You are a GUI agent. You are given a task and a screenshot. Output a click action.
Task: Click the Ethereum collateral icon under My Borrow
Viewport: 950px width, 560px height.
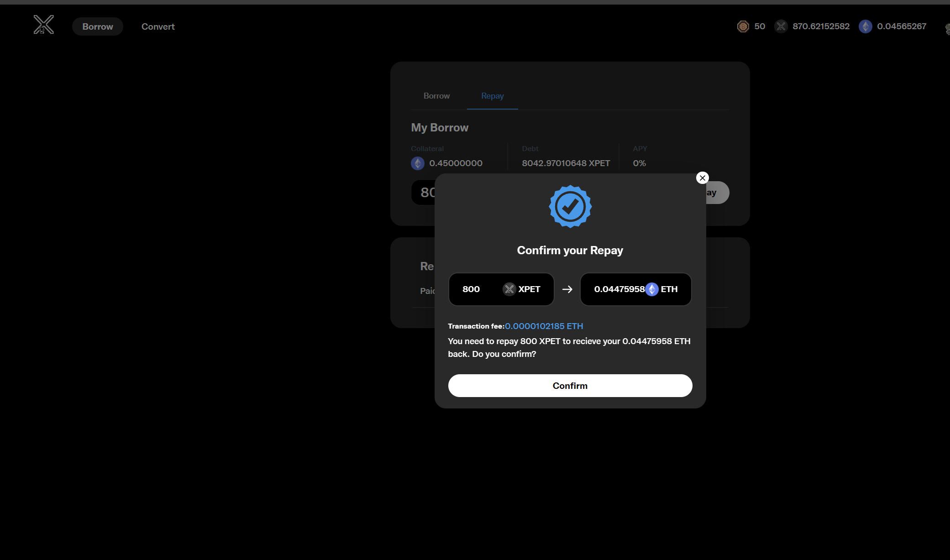417,163
